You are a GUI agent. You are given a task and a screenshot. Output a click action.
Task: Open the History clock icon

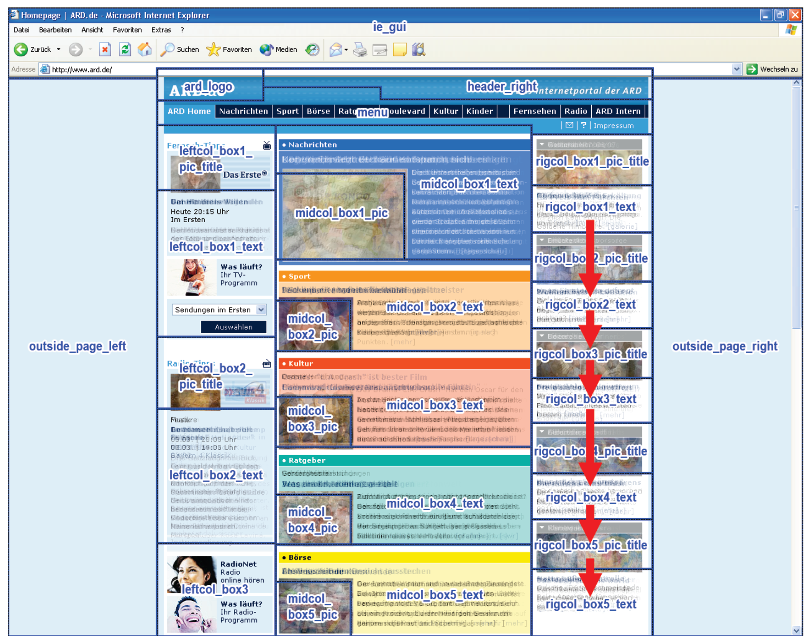(x=312, y=50)
